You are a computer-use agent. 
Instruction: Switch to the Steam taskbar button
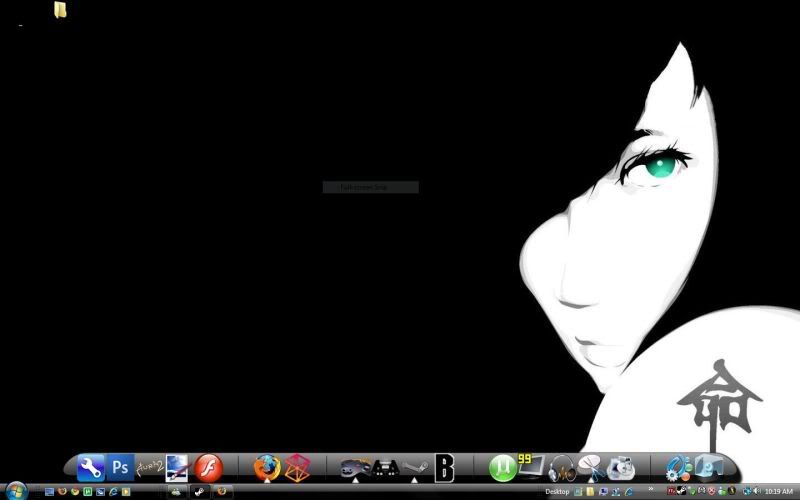coord(200,492)
